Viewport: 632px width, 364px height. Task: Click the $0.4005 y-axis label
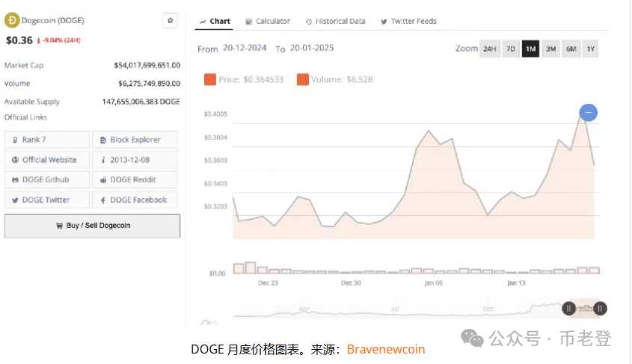pos(215,114)
